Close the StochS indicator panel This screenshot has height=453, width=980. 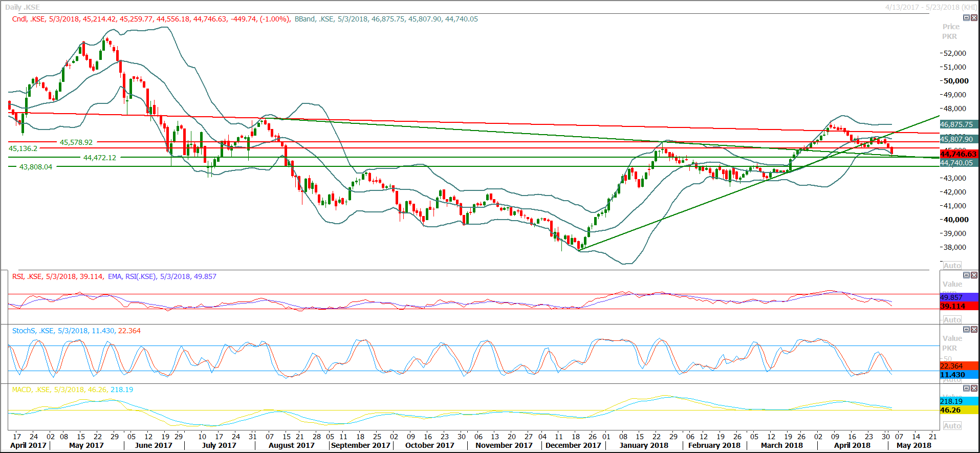pos(974,330)
